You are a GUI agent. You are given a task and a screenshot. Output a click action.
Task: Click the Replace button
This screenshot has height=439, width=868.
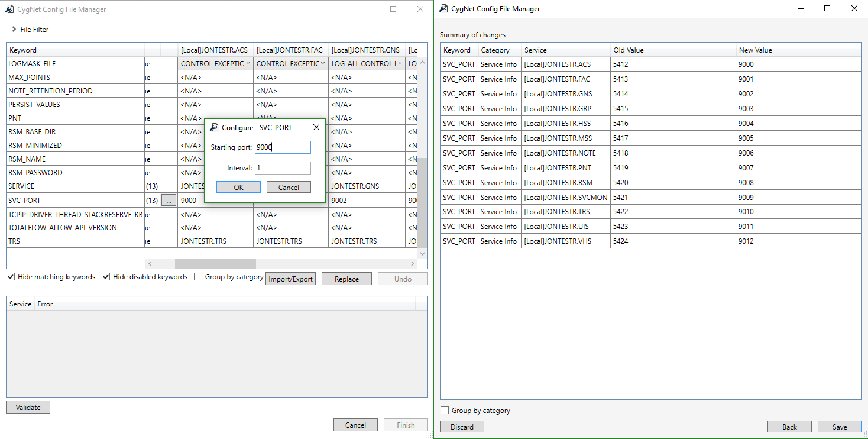point(346,279)
